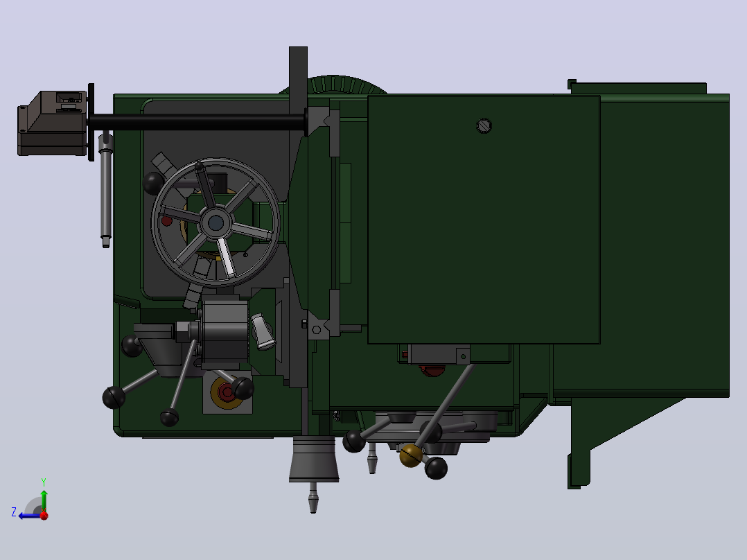Click the red and brass circular dial
This screenshot has width=747, height=560.
[x=226, y=393]
